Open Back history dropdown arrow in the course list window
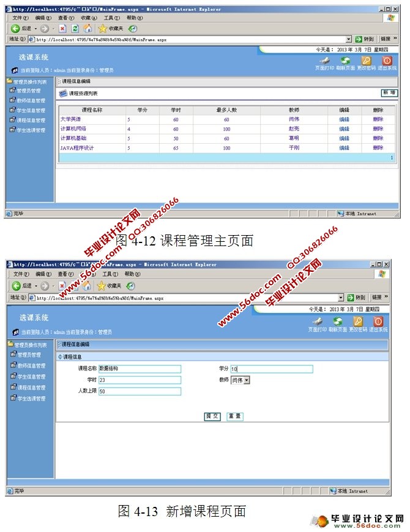This screenshot has width=410, height=532. (x=36, y=29)
